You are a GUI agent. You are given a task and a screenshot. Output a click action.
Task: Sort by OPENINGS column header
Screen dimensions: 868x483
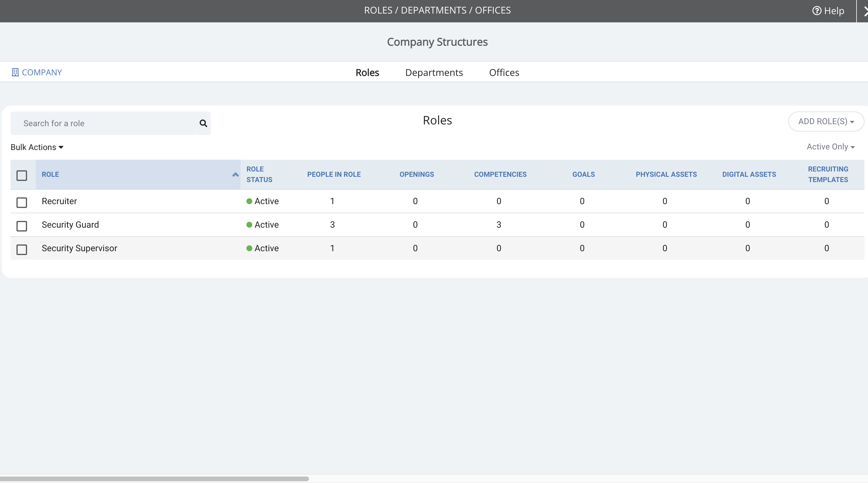click(417, 175)
